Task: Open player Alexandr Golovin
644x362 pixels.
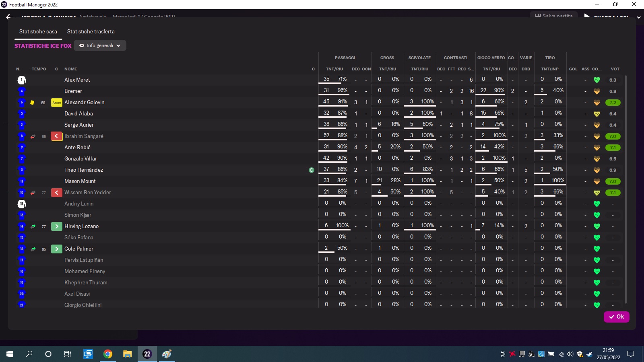Action: 85,103
